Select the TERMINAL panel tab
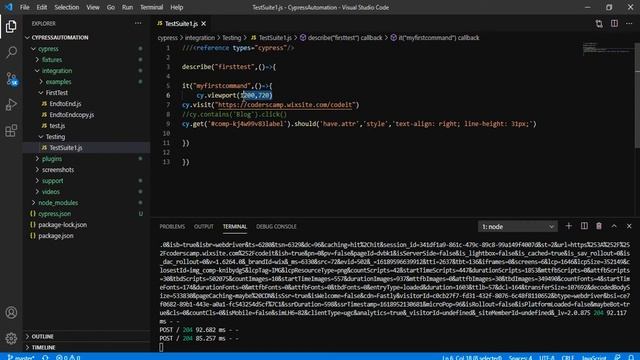 pos(235,227)
